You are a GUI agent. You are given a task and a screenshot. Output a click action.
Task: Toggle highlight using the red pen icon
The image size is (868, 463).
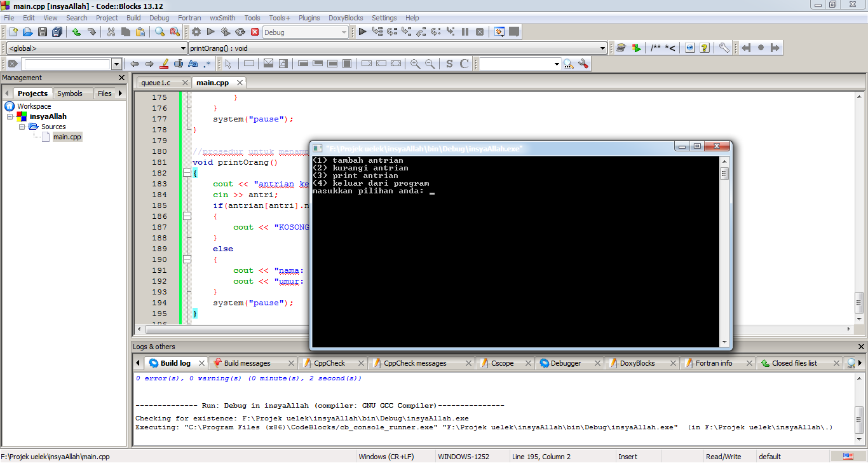[164, 64]
